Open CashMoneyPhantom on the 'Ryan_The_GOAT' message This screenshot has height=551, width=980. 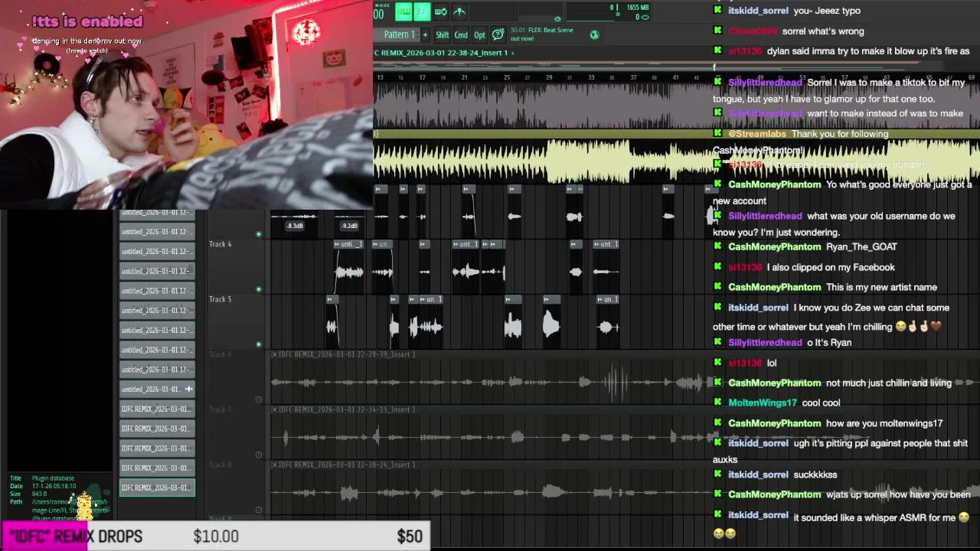774,246
